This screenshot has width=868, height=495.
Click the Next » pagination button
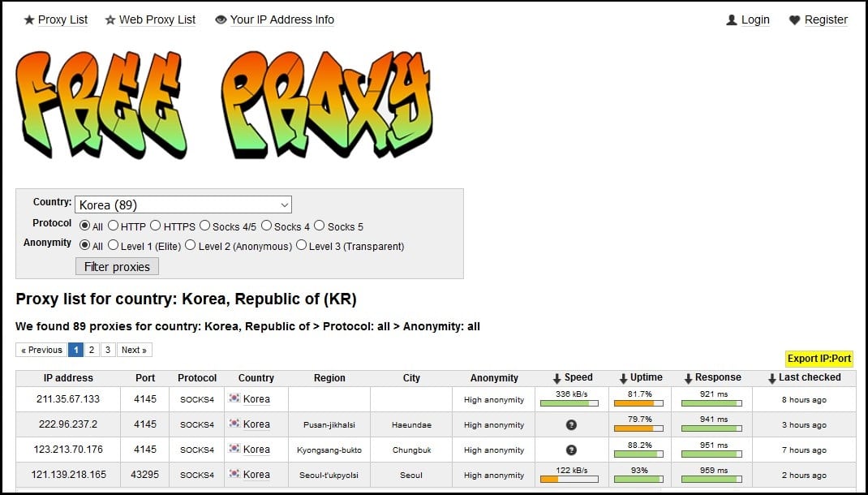pyautogui.click(x=134, y=350)
